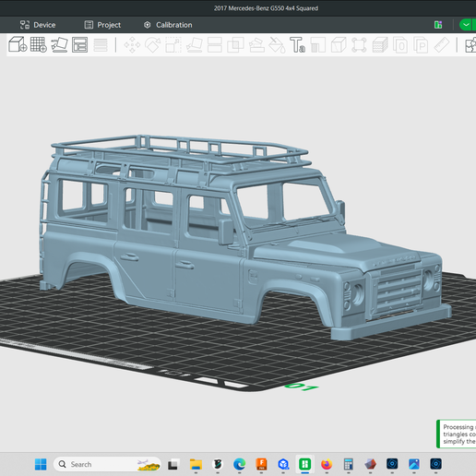Screen dimensions: 476x476
Task: Click the Arrange all objects icon
Action: (x=79, y=44)
